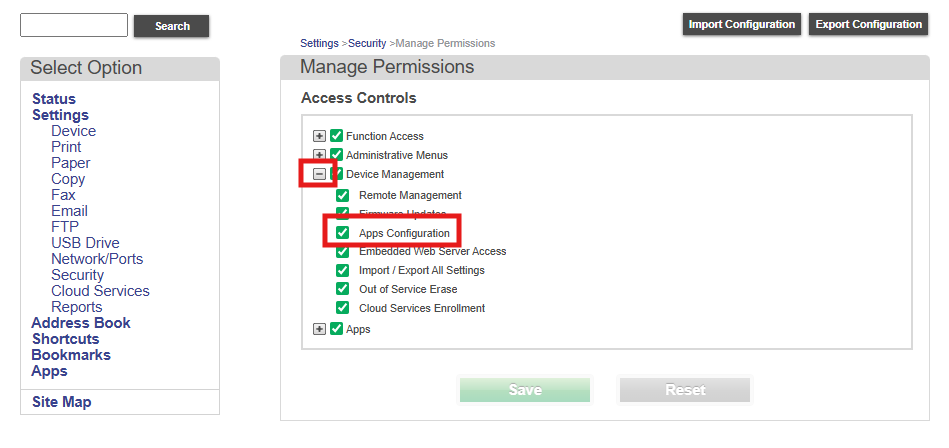Viewport: 949px width, 448px height.
Task: Click the Export Configuration button
Action: point(869,24)
